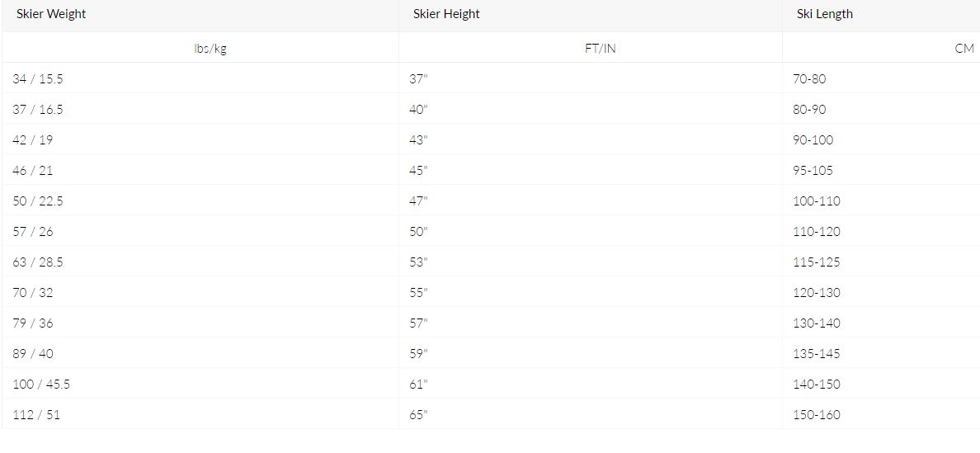
Task: Select the lbs/kg unit cell
Action: tap(210, 49)
